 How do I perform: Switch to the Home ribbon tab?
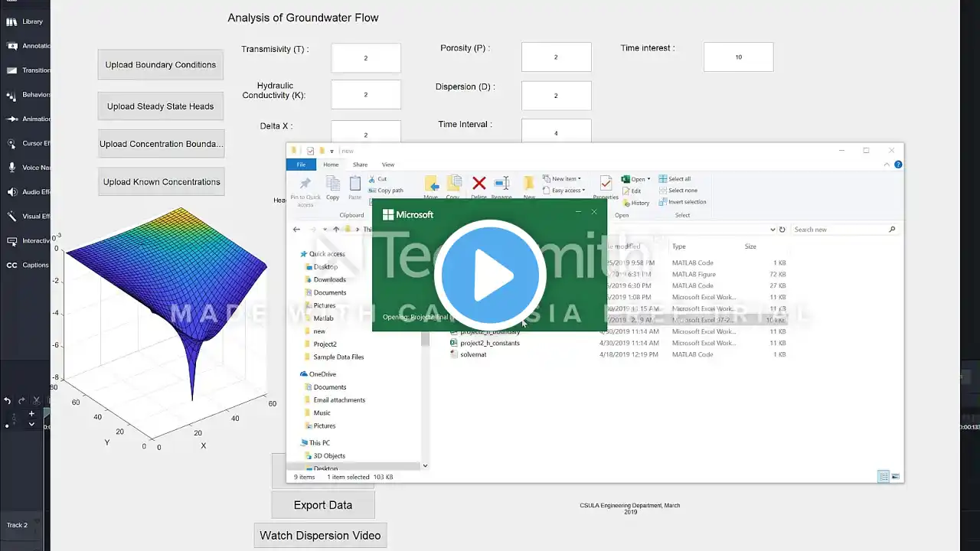(x=331, y=165)
